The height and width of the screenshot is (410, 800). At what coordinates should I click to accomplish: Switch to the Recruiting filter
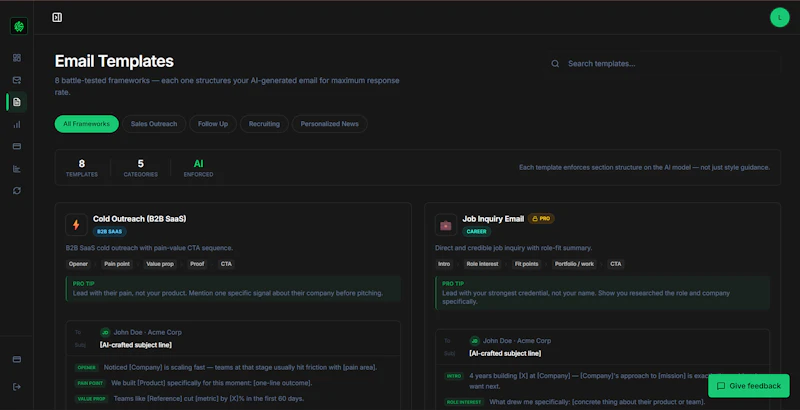[264, 124]
